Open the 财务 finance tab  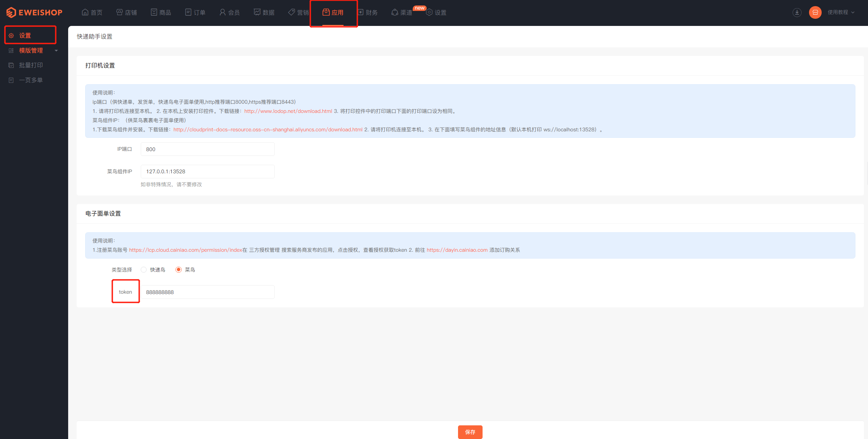367,12
